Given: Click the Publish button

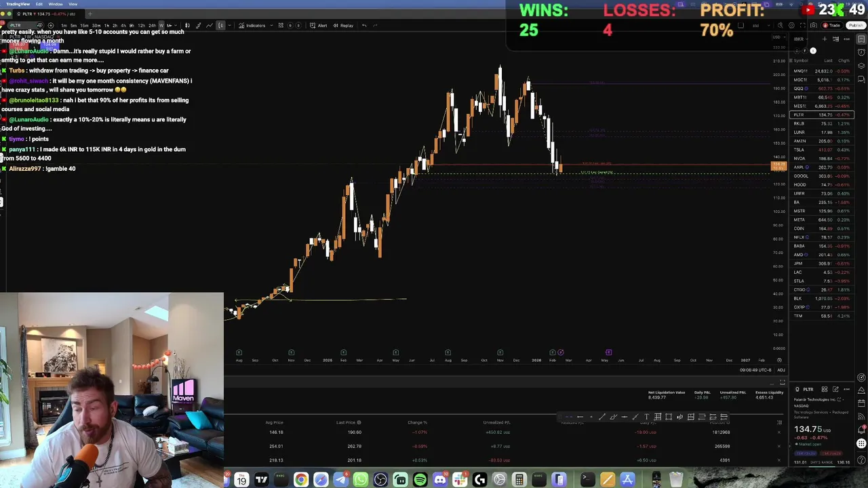Looking at the screenshot, I should 856,26.
